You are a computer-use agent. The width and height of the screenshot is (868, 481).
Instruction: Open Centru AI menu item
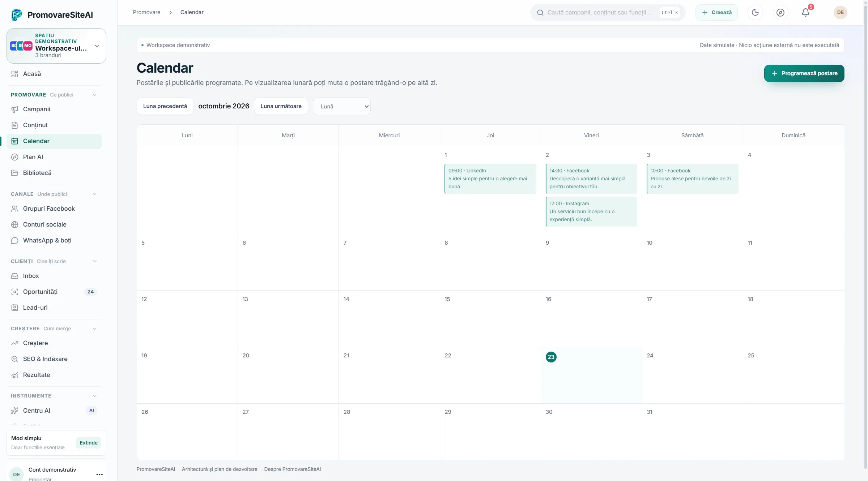point(54,411)
